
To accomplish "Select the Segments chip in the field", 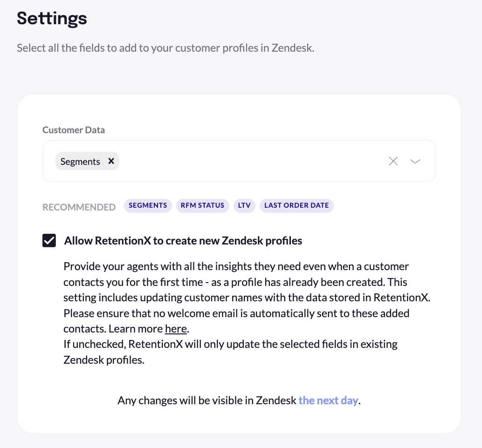I will pos(80,161).
